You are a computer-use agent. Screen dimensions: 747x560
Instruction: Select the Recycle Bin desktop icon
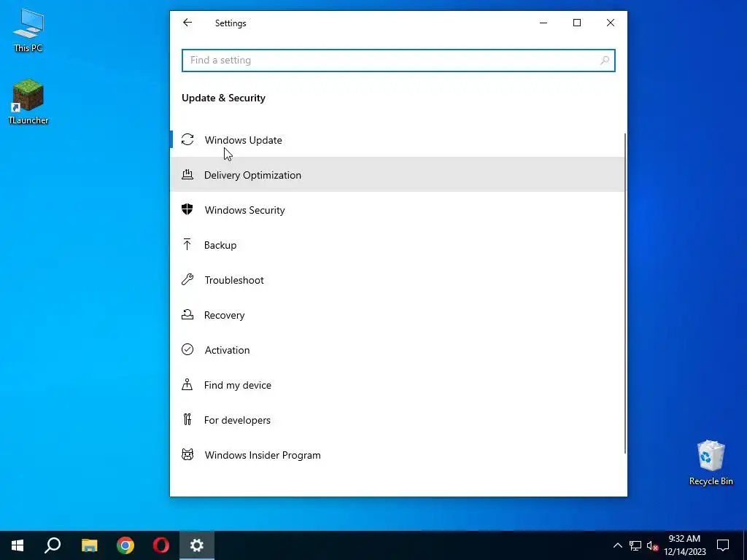711,463
